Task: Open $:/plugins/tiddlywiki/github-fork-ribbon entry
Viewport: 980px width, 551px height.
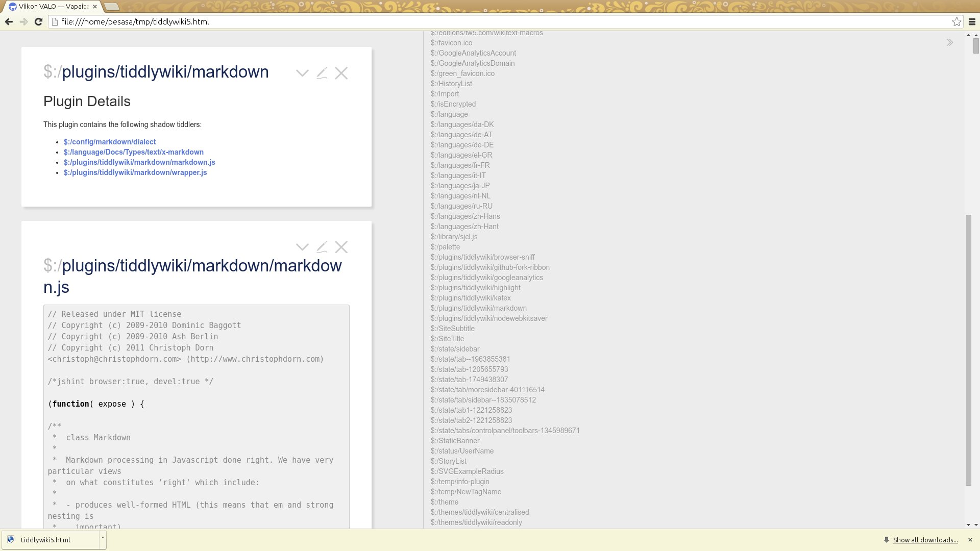Action: 490,267
